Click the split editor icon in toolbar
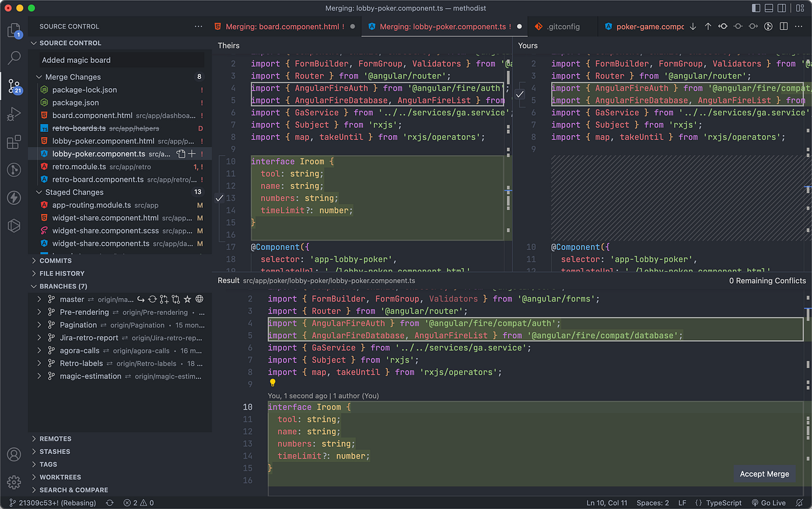The height and width of the screenshot is (509, 812). [x=784, y=27]
